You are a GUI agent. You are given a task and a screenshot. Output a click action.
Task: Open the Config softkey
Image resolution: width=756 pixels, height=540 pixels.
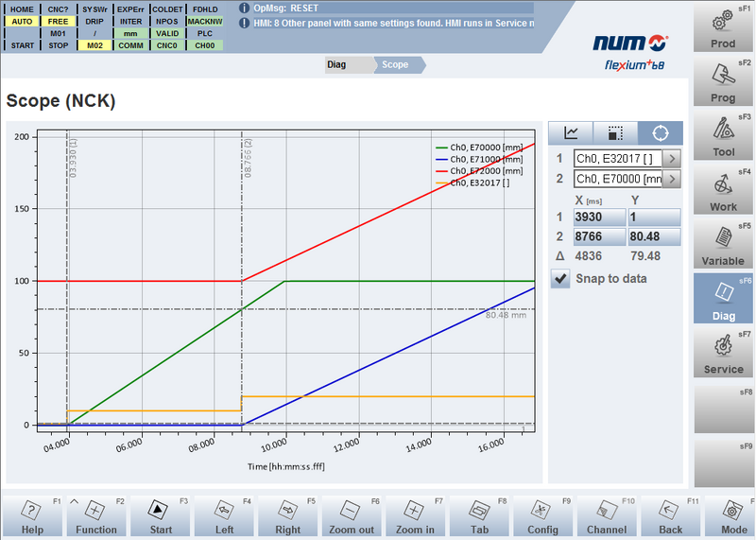click(x=542, y=517)
